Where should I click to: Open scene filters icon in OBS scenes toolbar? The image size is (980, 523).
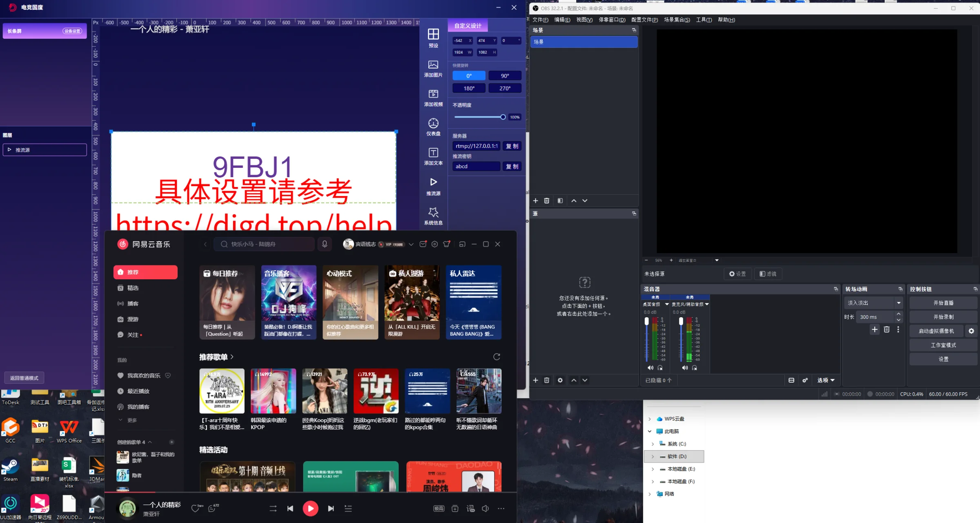tap(560, 200)
